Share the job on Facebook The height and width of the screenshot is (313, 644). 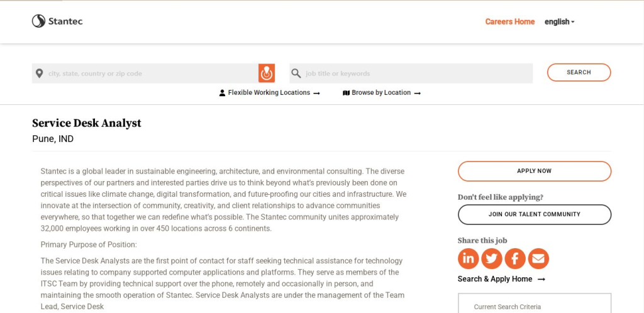coord(515,258)
